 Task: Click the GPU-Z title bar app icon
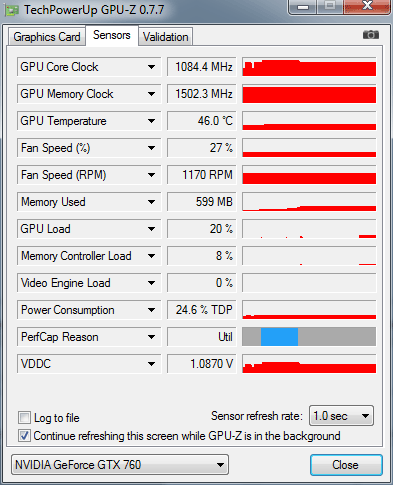pos(12,10)
